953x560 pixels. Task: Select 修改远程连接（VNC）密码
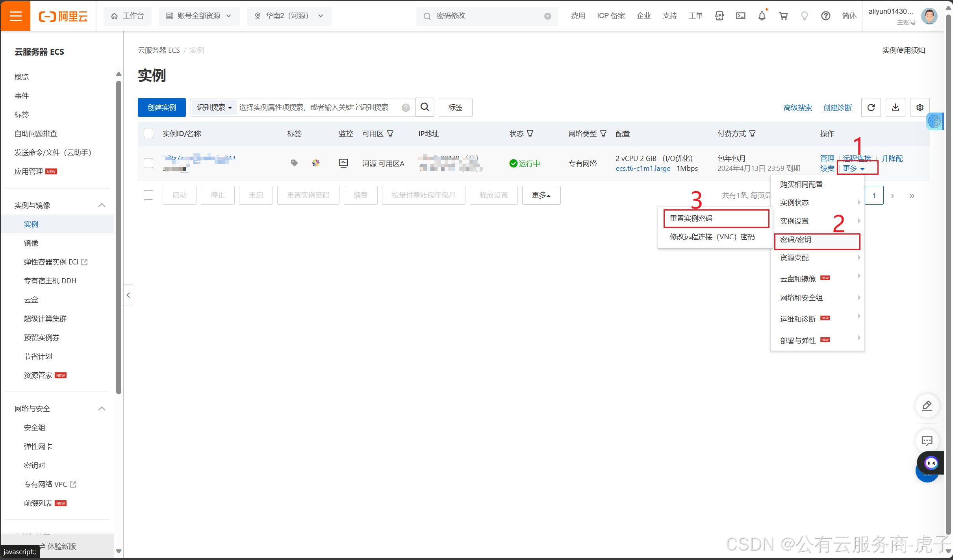pos(712,237)
